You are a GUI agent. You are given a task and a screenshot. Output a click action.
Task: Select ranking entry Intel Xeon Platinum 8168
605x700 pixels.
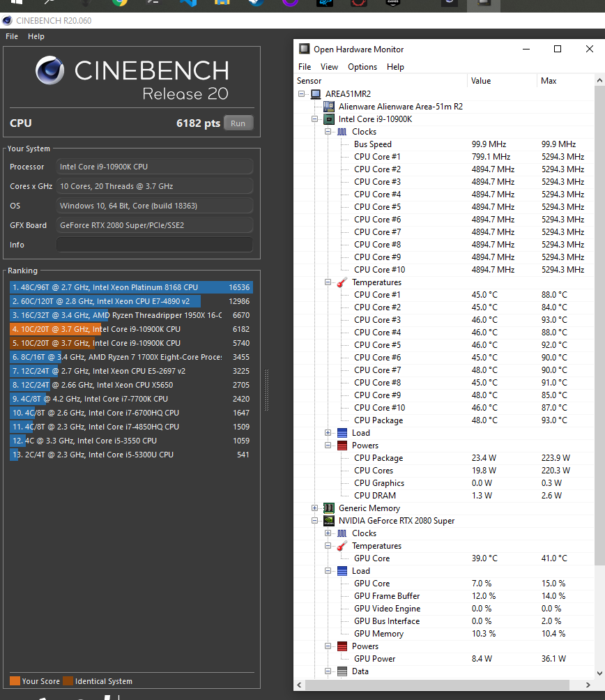pos(131,287)
